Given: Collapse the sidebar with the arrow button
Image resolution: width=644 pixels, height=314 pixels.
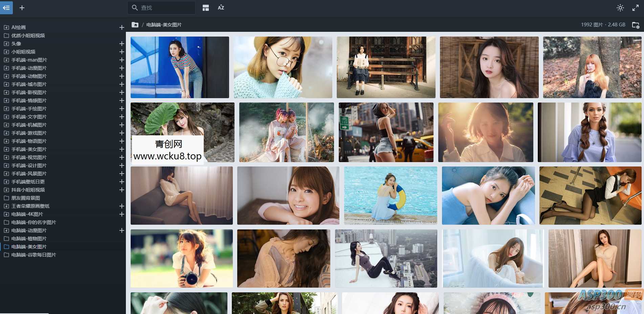Looking at the screenshot, I should click(x=6, y=7).
